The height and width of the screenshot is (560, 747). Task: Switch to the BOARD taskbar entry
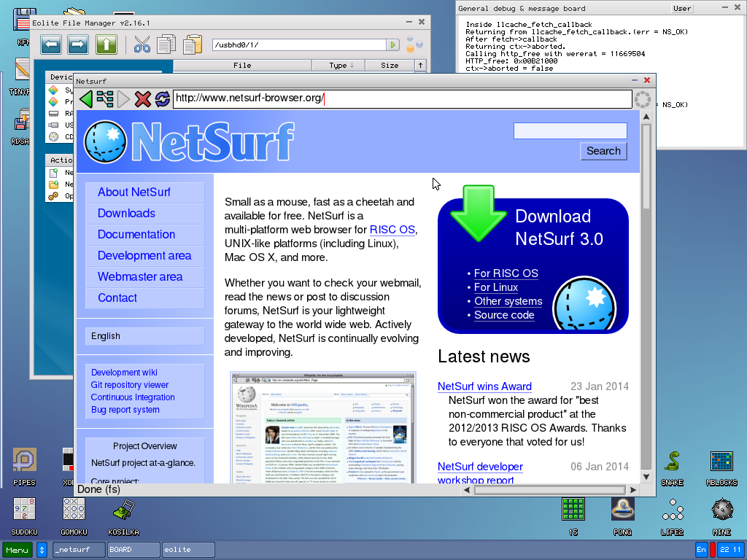pyautogui.click(x=133, y=550)
